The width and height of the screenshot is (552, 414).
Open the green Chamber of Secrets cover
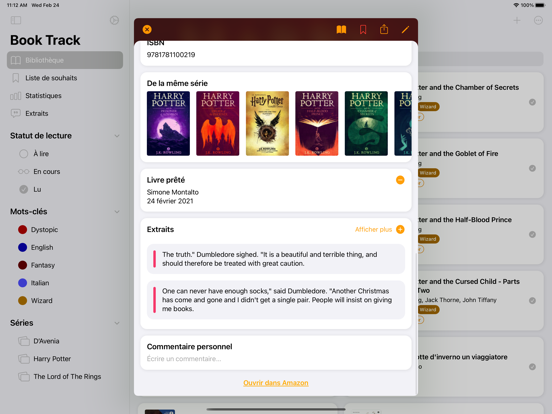(366, 124)
